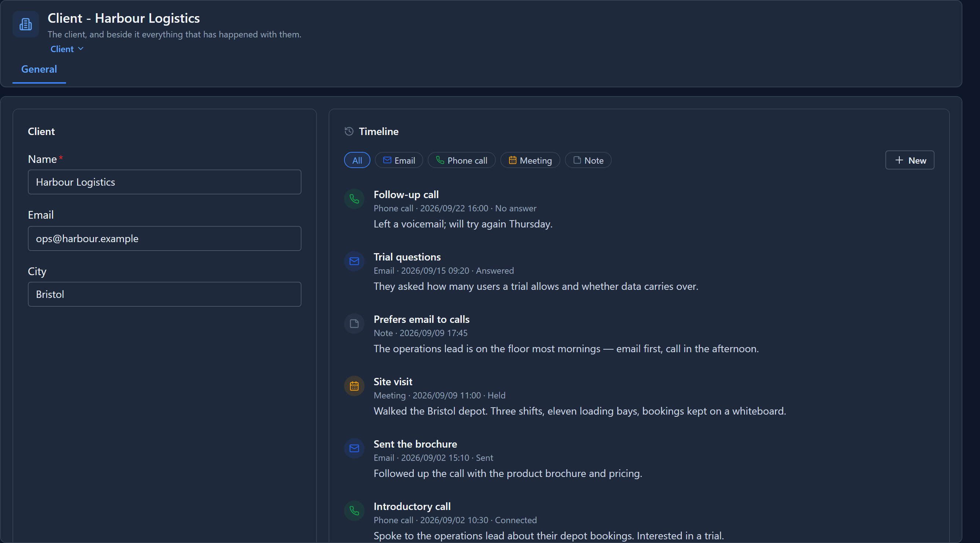The width and height of the screenshot is (980, 543).
Task: Open the Trial questions entry title
Action: [407, 257]
